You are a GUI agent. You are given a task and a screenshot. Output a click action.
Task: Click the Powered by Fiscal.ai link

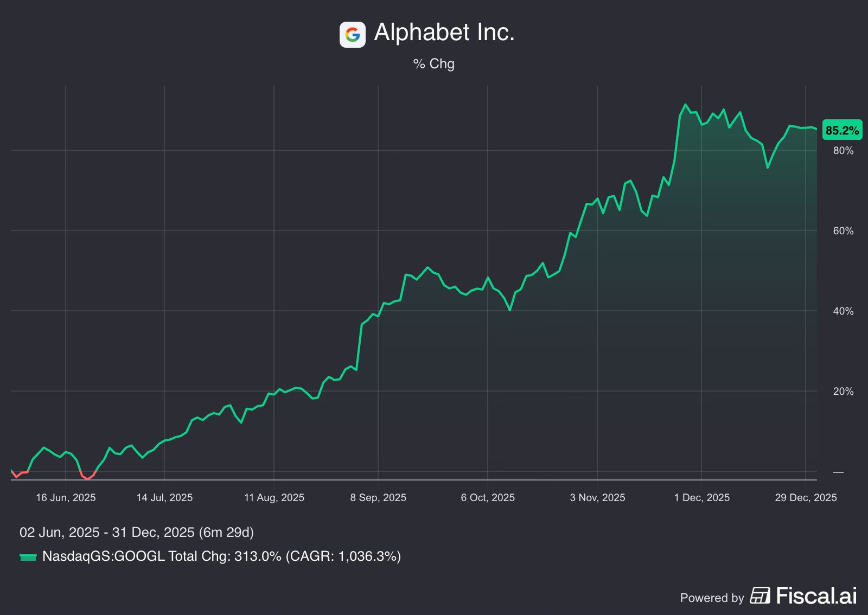click(768, 596)
